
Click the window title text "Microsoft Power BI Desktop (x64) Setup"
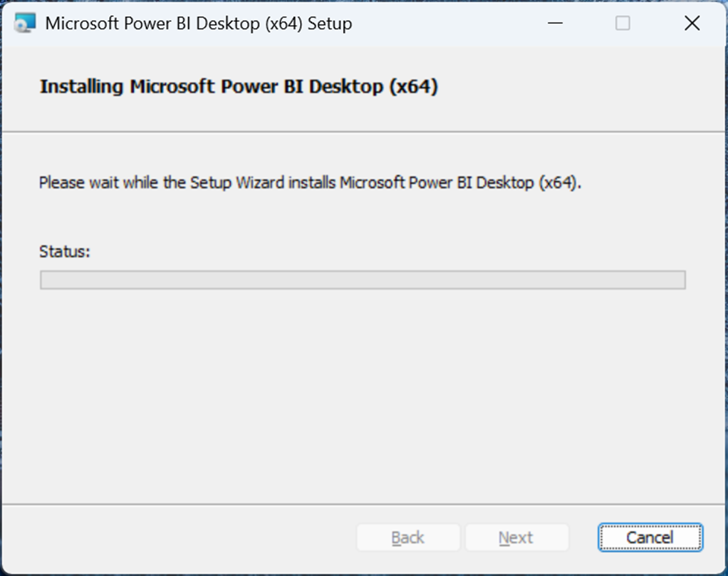click(199, 24)
